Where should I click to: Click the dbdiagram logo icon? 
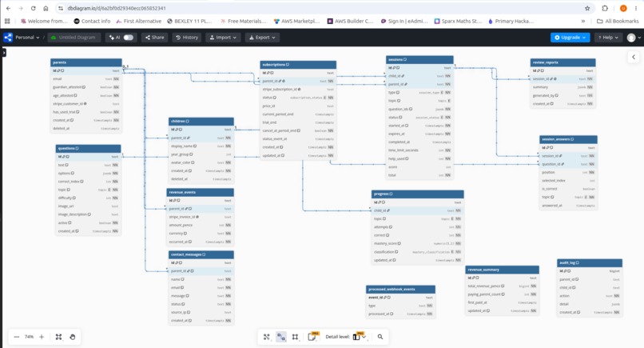[x=7, y=38]
